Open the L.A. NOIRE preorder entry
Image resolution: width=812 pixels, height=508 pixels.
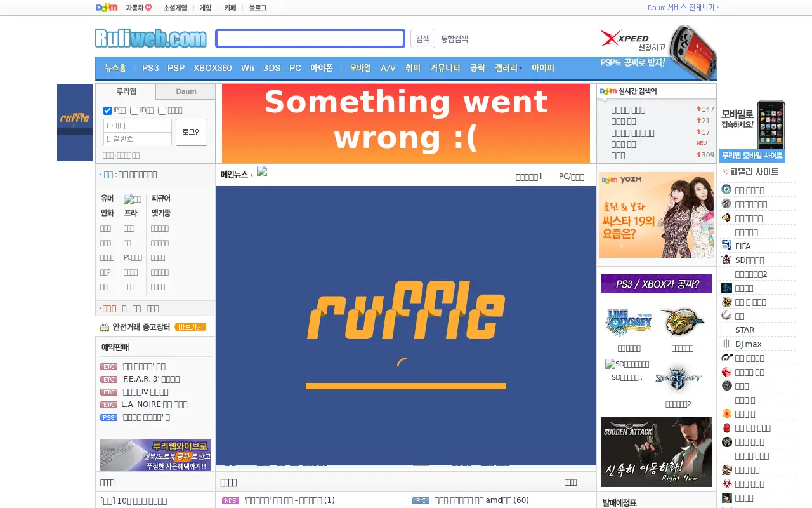[x=154, y=404]
